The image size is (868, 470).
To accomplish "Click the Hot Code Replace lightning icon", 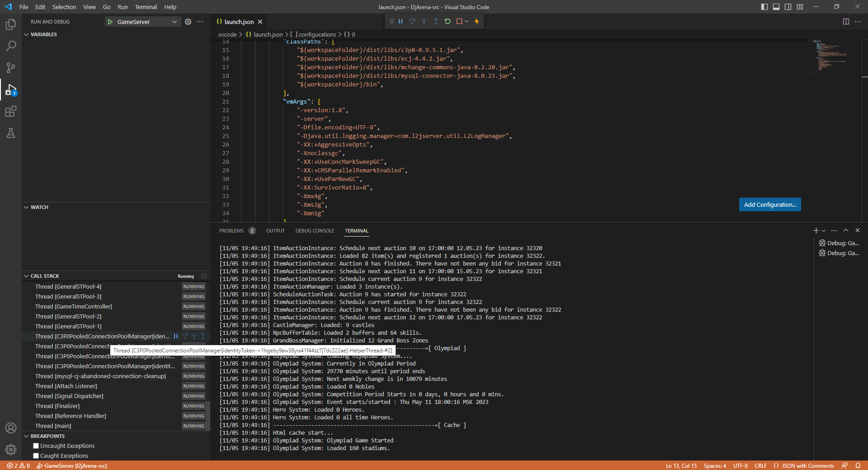I will (x=476, y=21).
